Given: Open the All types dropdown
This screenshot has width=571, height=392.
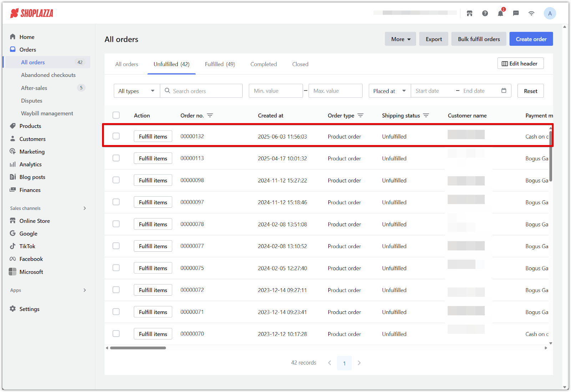Looking at the screenshot, I should (x=137, y=91).
